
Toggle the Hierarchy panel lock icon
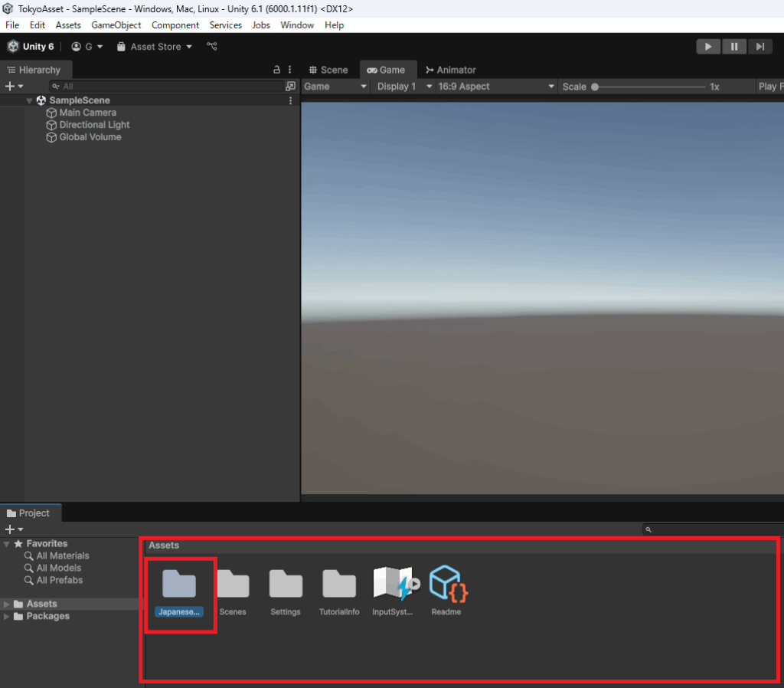coord(276,70)
